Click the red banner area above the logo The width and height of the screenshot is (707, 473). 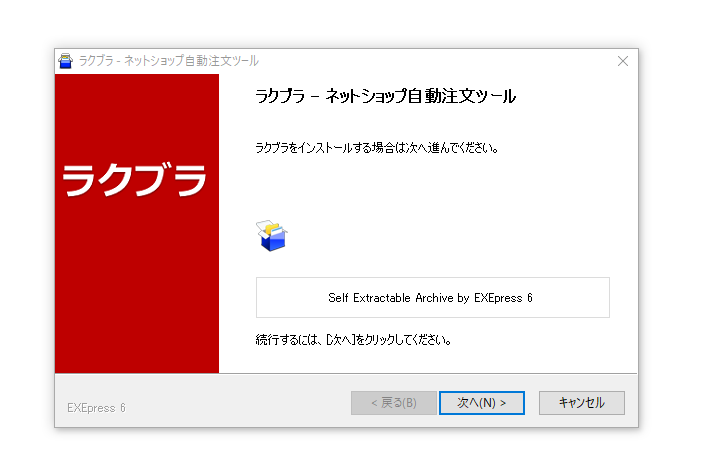(136, 110)
